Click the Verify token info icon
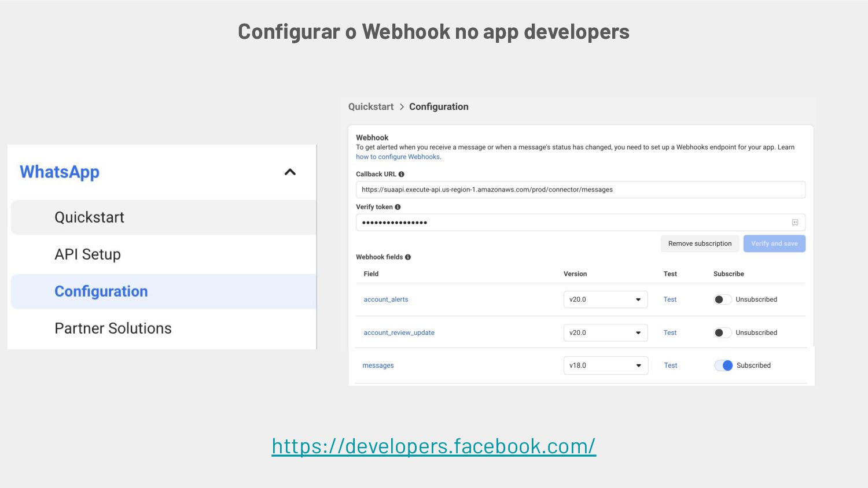This screenshot has height=488, width=868. click(398, 207)
